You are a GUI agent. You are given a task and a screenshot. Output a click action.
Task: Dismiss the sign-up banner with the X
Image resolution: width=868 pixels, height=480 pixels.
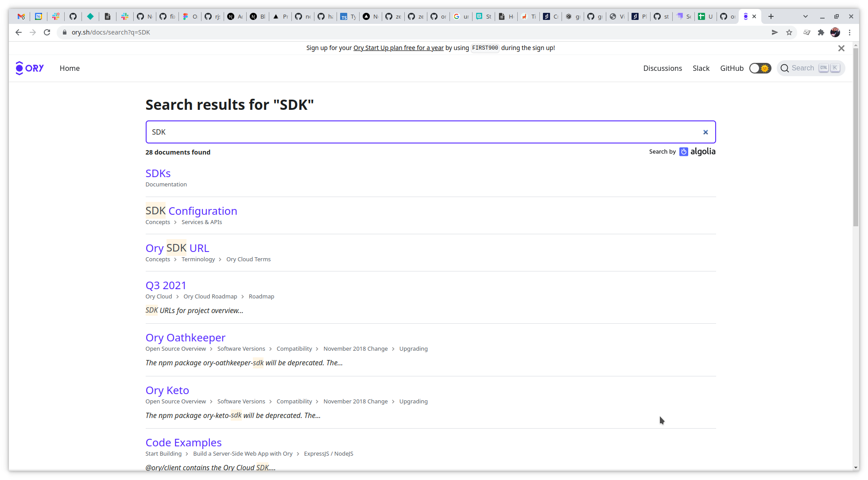[x=841, y=48]
